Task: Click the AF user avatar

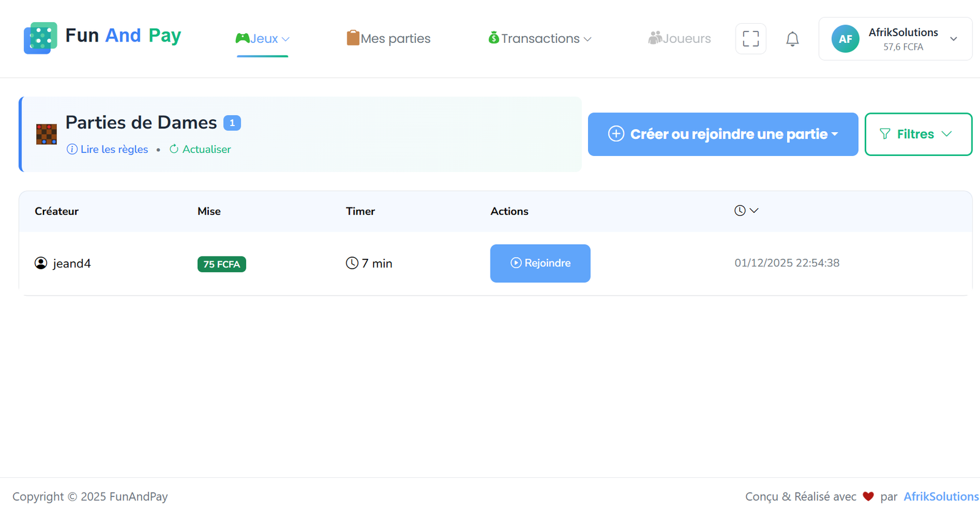Action: [845, 39]
